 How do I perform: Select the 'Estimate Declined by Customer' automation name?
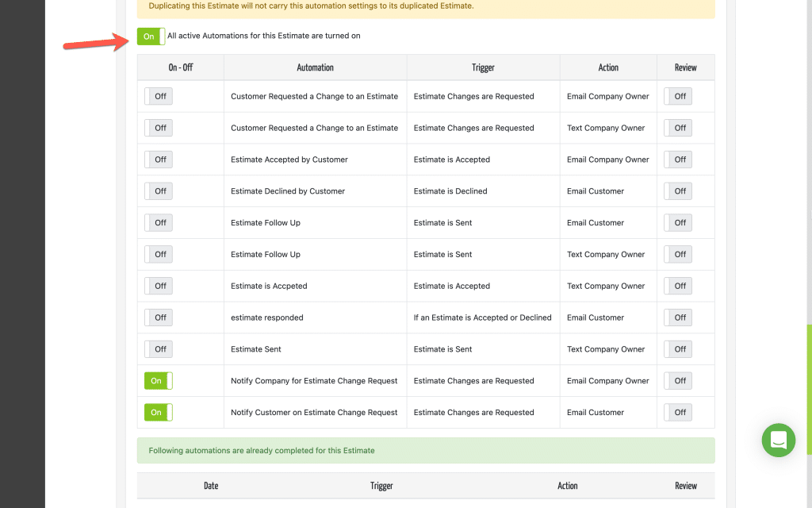tap(288, 191)
